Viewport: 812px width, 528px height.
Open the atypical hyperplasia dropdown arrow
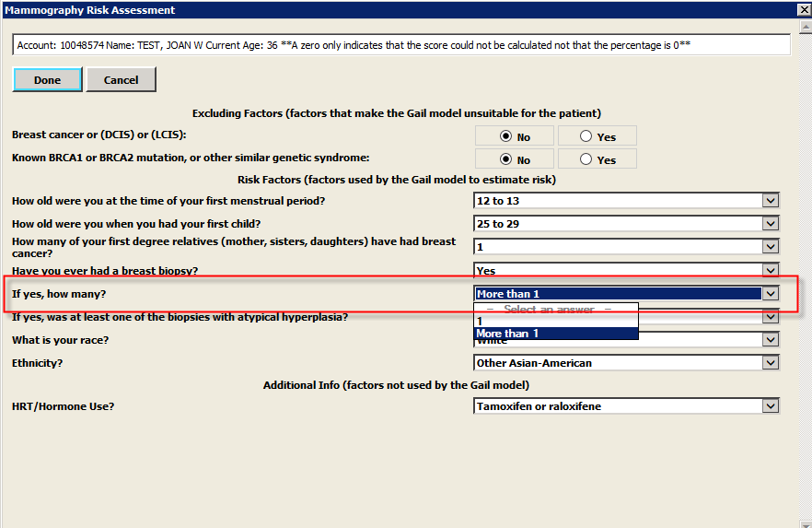(x=771, y=317)
